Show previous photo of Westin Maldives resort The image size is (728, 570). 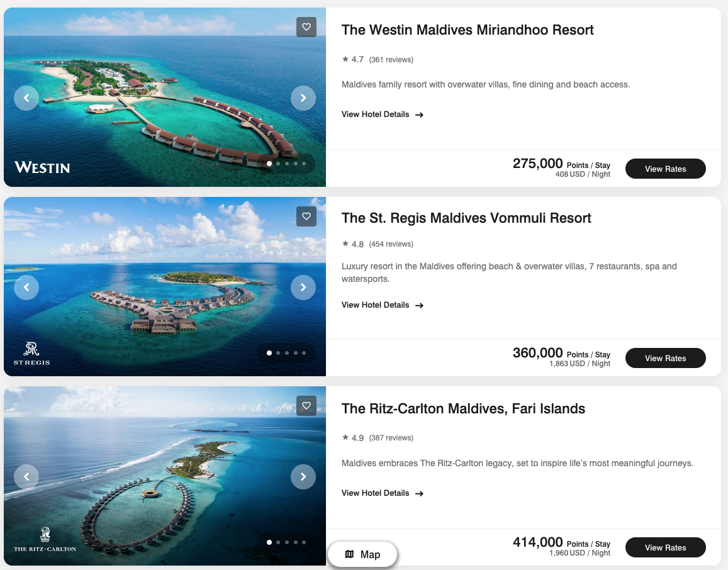26,98
